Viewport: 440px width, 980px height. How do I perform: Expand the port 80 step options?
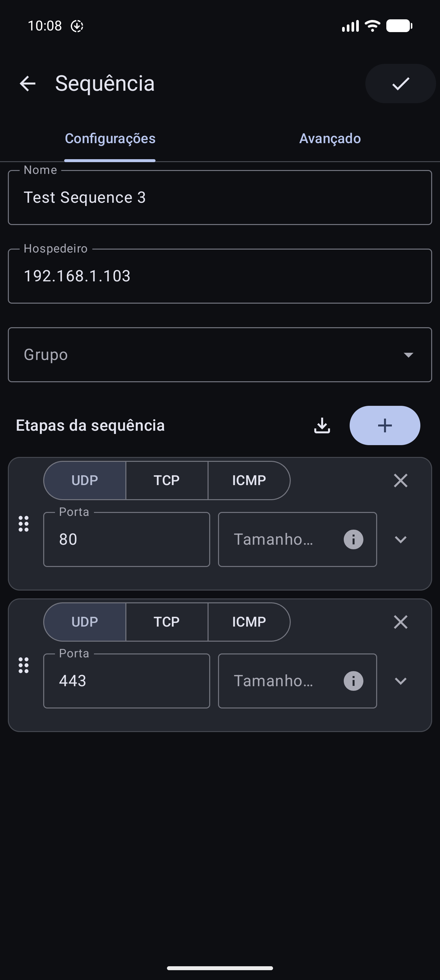(x=400, y=539)
